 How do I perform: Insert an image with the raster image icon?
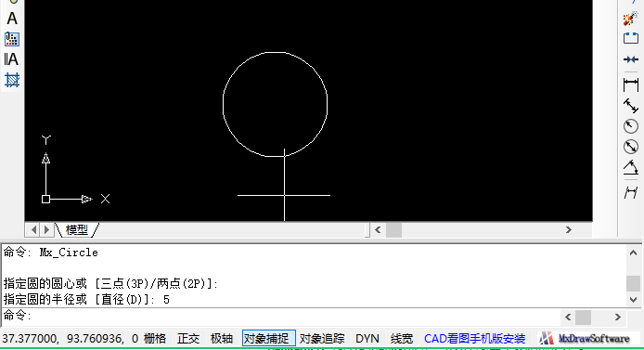12,39
